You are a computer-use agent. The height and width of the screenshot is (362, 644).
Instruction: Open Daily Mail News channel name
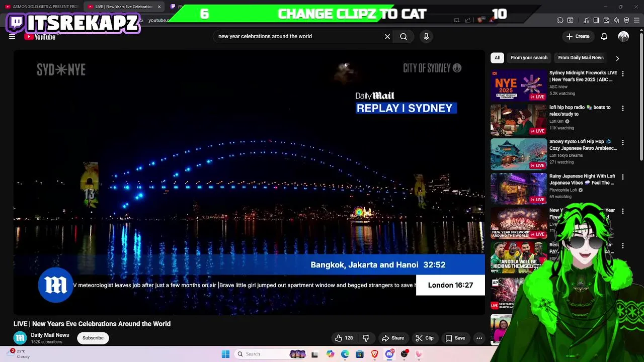tap(50, 335)
